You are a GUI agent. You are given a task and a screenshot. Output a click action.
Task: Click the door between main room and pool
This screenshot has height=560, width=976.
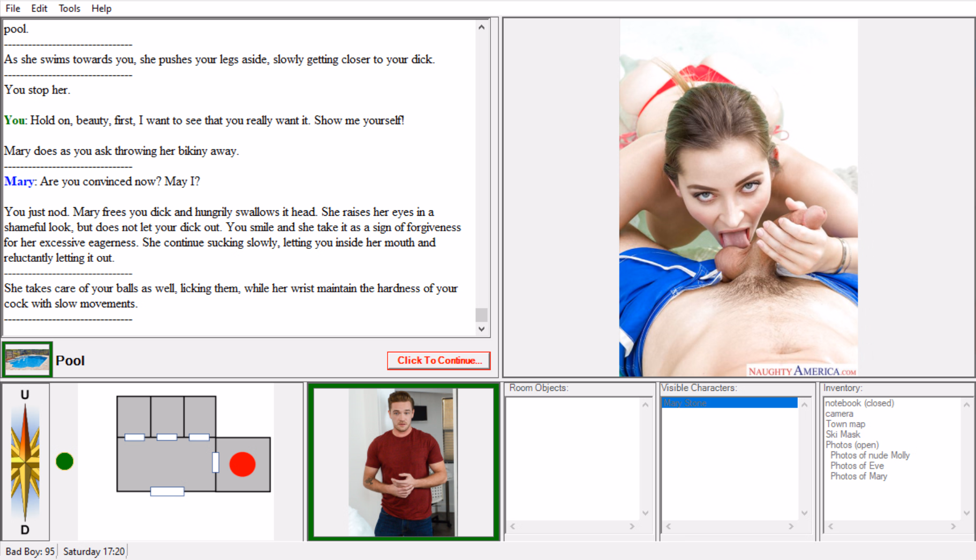(x=216, y=463)
